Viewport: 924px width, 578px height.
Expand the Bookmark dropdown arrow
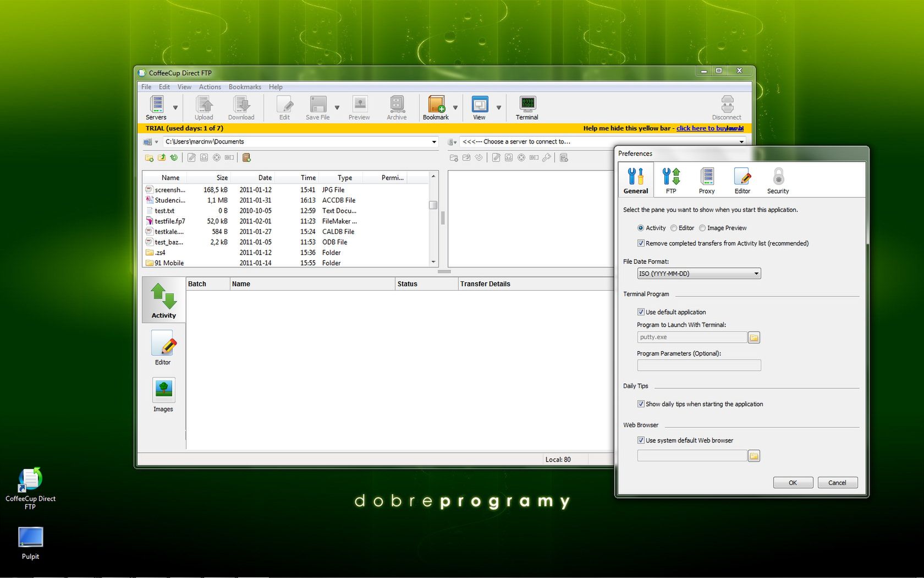tap(455, 108)
